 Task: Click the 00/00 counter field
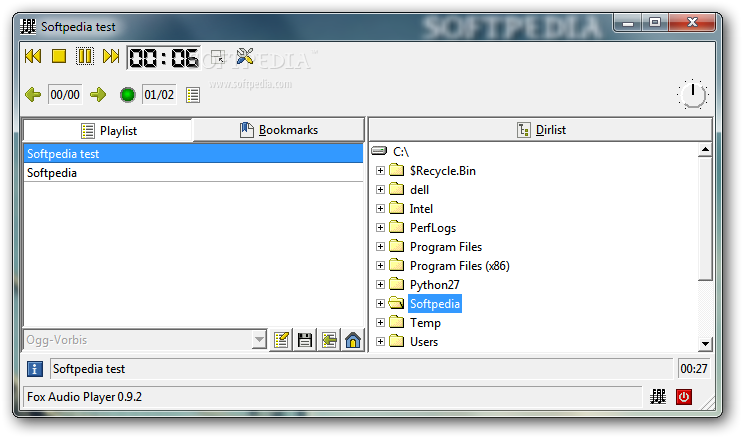(x=65, y=95)
